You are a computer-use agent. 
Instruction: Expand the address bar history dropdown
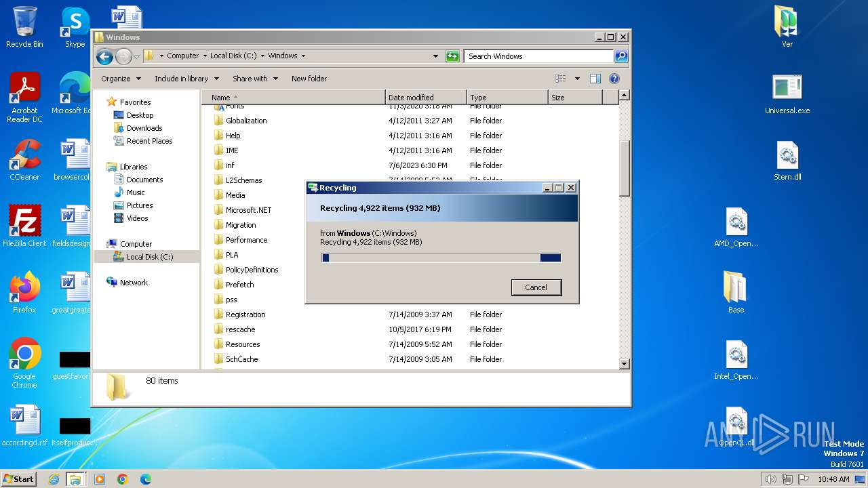(x=435, y=56)
